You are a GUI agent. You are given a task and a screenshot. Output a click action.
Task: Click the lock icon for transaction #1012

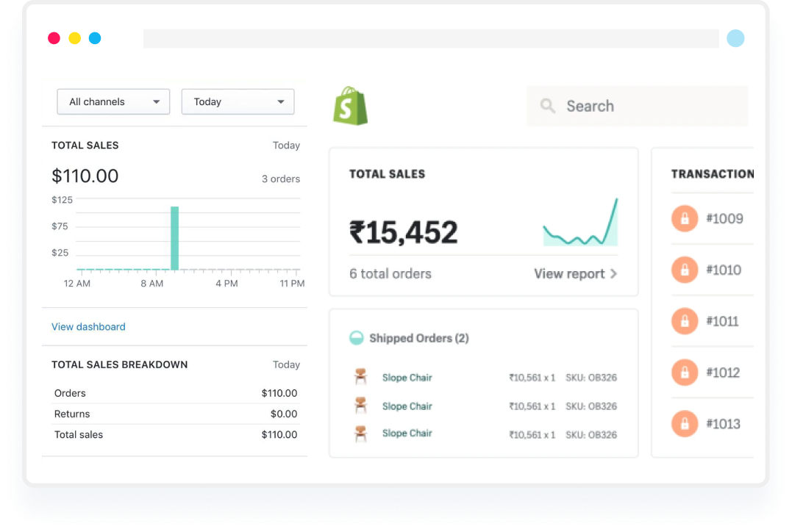pos(685,373)
